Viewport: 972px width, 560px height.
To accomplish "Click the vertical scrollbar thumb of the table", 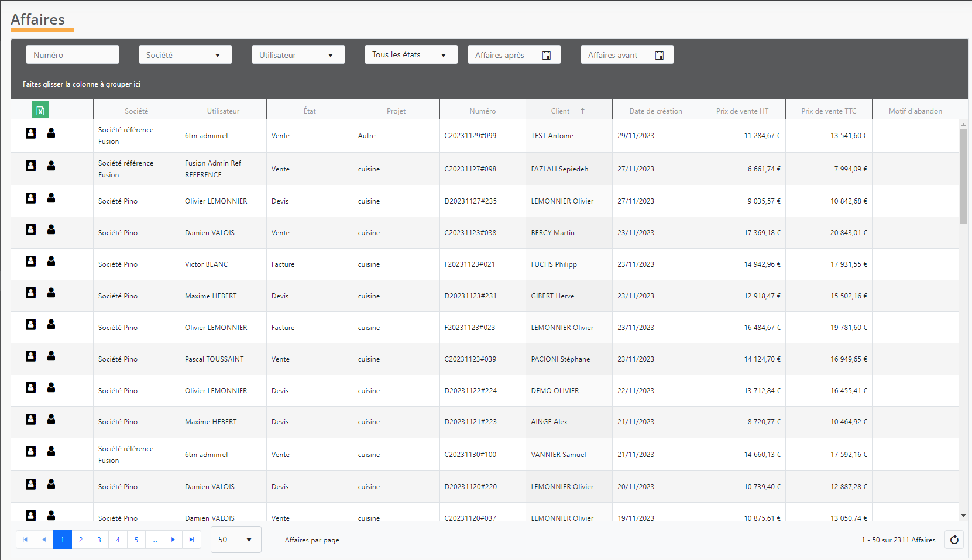I will click(x=963, y=176).
